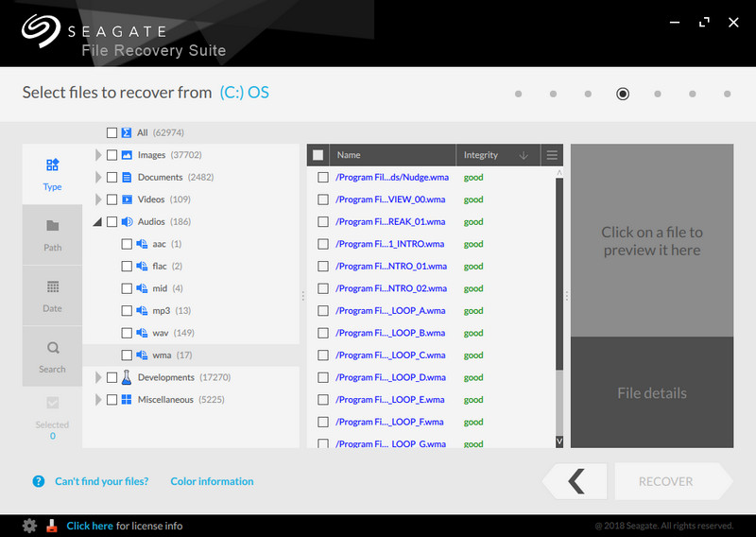This screenshot has height=537, width=756.
Task: Click the Selected checkmark icon
Action: [53, 403]
